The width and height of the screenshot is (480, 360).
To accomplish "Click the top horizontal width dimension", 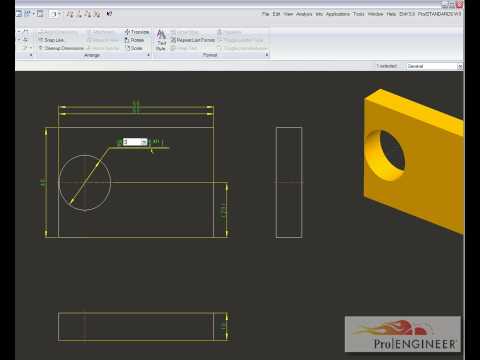I will click(136, 107).
